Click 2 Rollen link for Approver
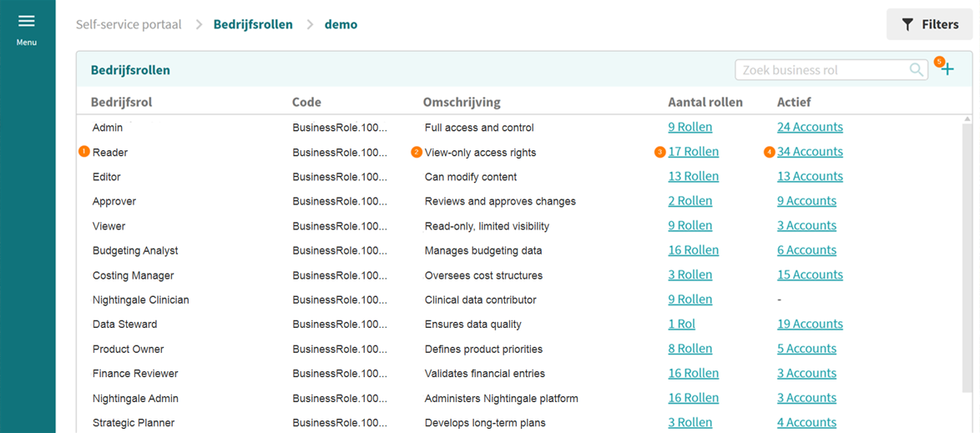Viewport: 980px width, 433px height. [690, 201]
